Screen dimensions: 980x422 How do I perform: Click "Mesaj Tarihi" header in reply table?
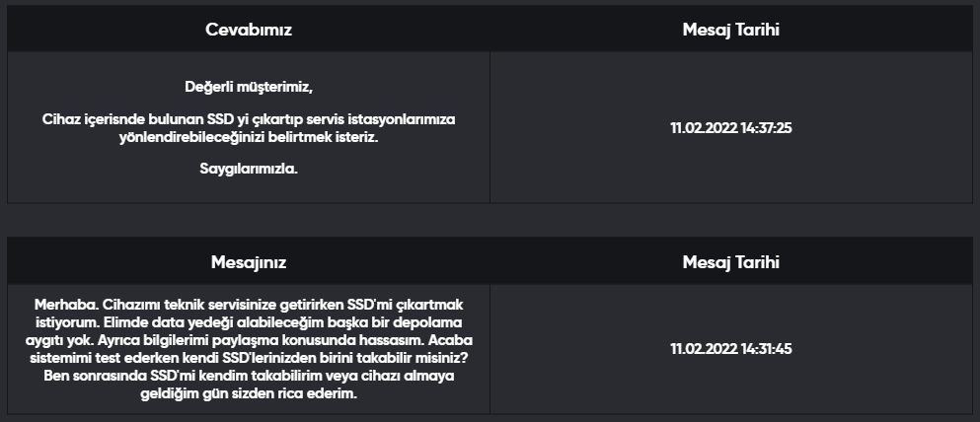731,30
